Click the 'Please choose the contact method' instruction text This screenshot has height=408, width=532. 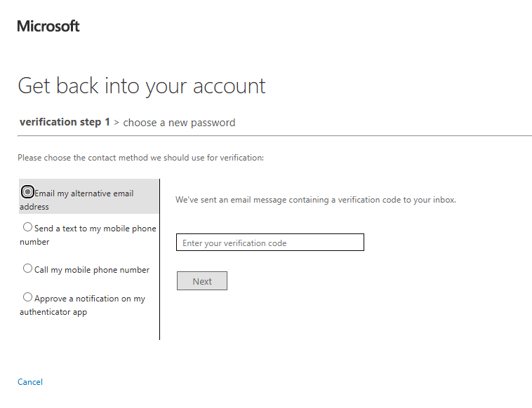click(140, 158)
